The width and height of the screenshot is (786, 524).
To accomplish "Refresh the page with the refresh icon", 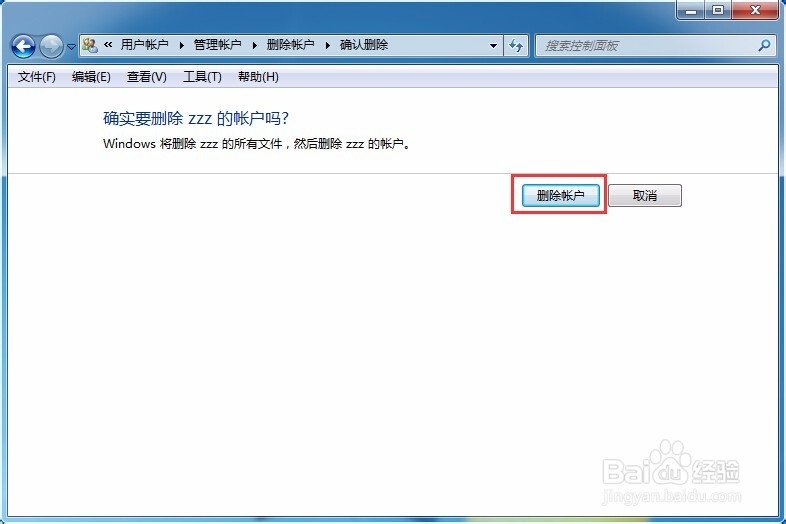I will [x=516, y=46].
